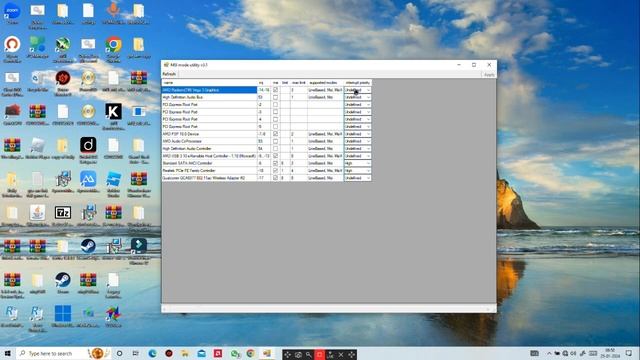Enable msi for AMD Audio CoProcessor
Screen dimensions: 640x360
tap(275, 141)
